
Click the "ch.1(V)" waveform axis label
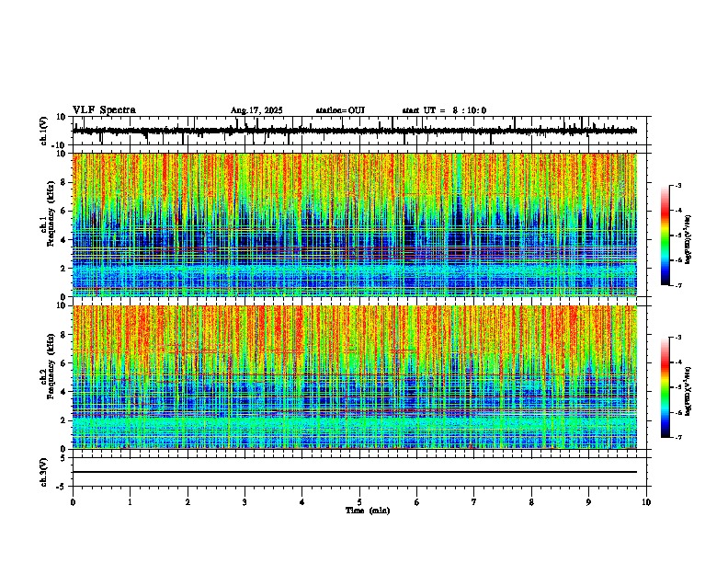coord(44,131)
